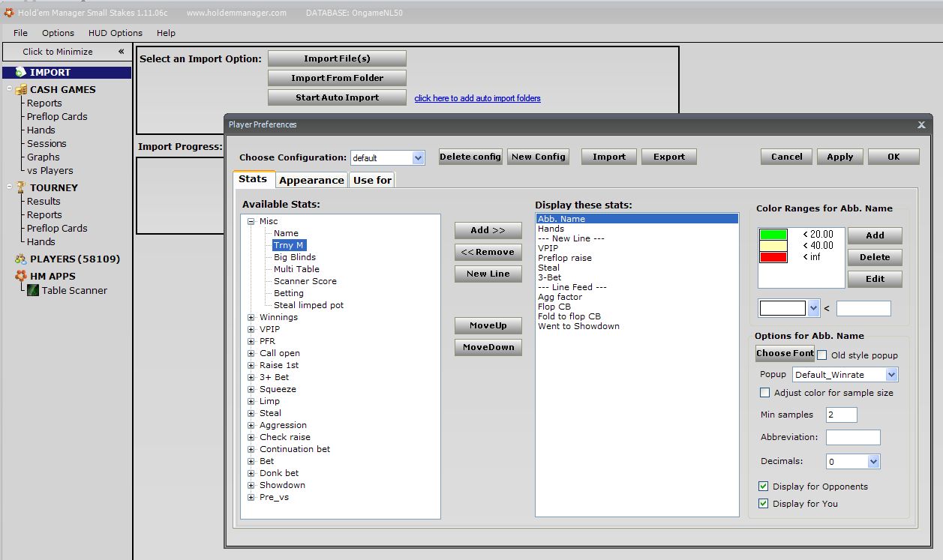
Task: Expand the Winnings stats tree node
Action: tap(251, 318)
